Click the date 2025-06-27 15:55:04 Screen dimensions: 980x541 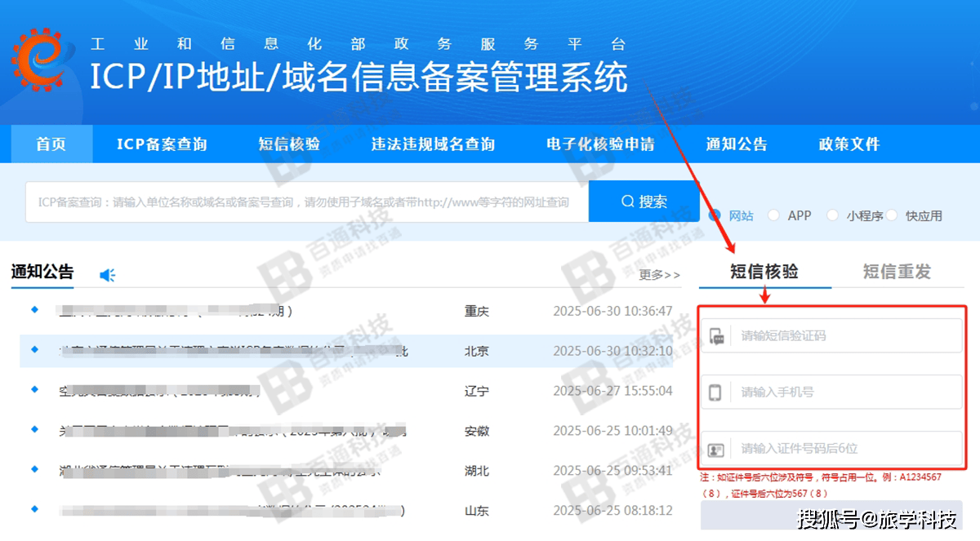coord(612,391)
